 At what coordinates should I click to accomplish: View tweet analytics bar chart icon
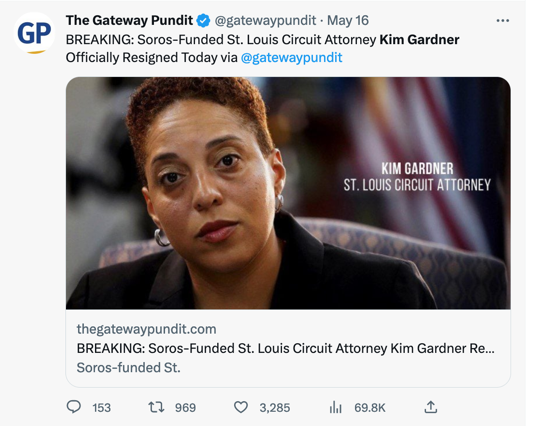tap(335, 407)
